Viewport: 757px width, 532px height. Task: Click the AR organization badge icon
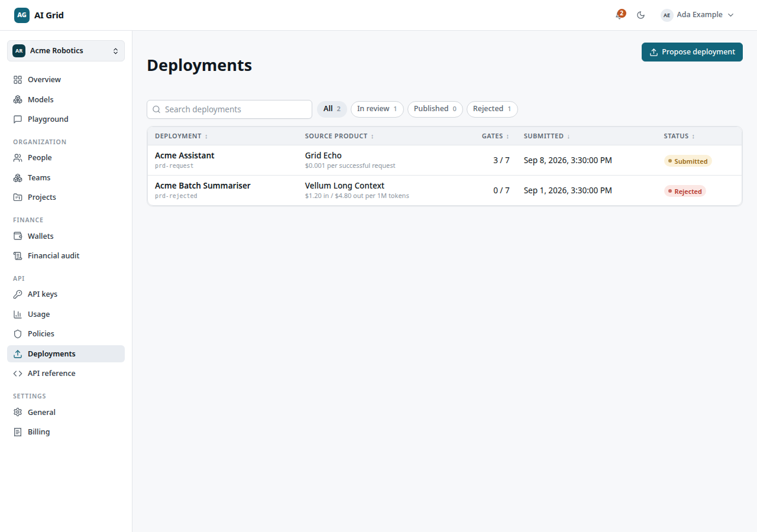pyautogui.click(x=19, y=51)
